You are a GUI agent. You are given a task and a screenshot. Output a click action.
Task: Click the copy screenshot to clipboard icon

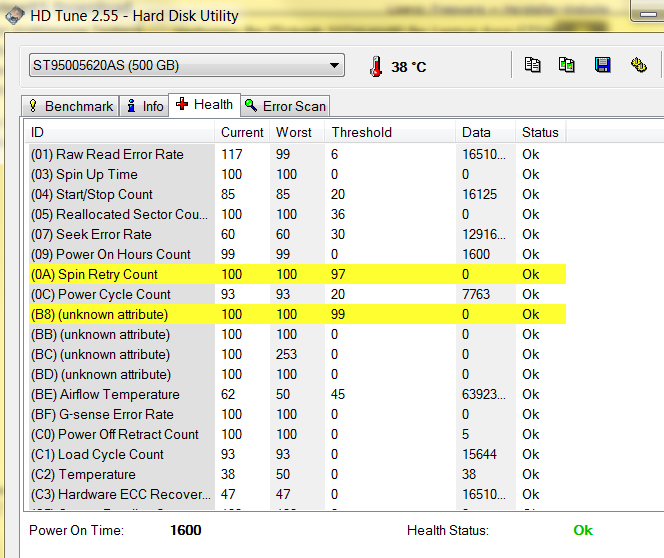tap(567, 65)
